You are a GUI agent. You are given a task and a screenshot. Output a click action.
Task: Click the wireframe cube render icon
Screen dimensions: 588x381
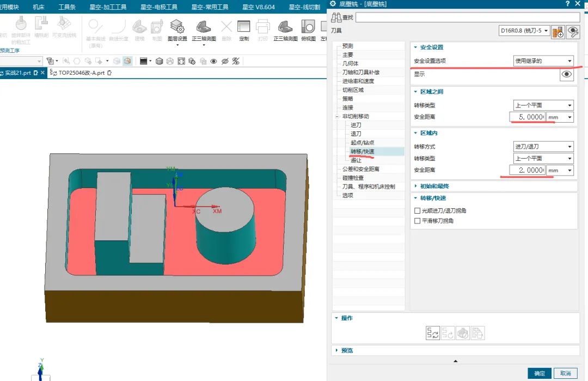(170, 61)
